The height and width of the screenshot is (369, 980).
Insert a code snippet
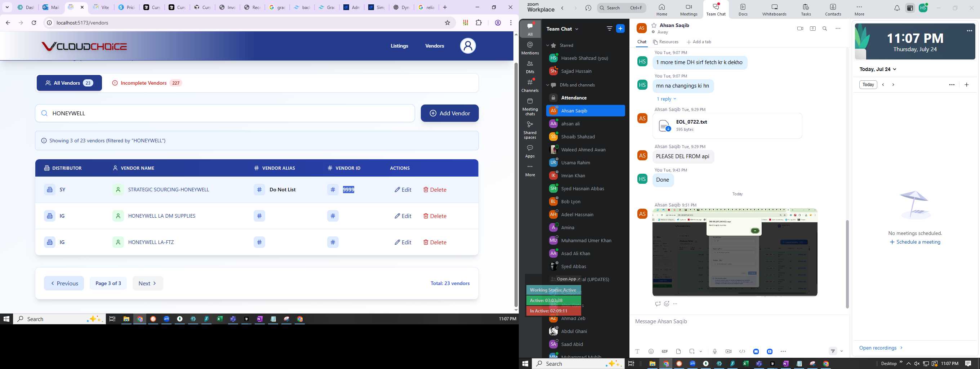(x=742, y=351)
